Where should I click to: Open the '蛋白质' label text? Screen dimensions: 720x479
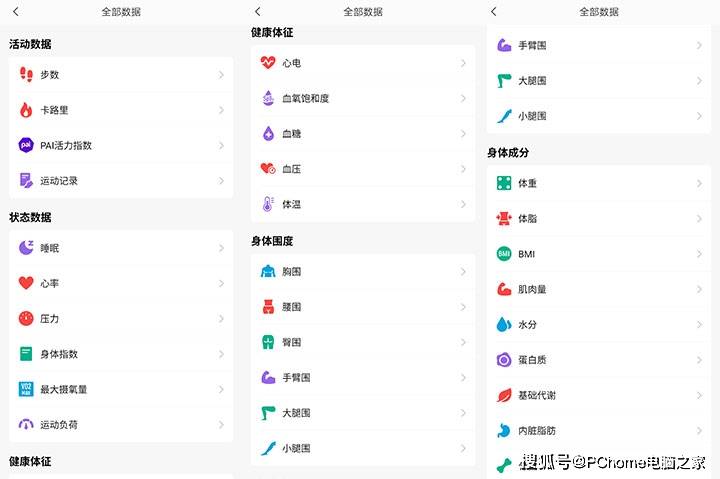532,360
